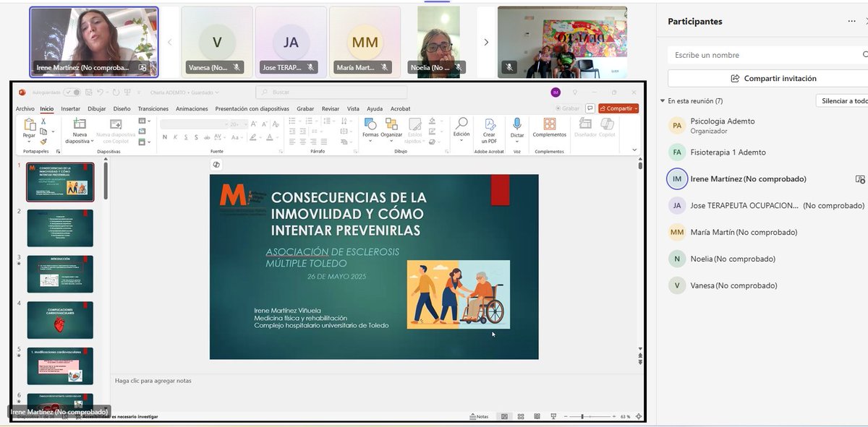
Task: Click the Cut scissors icon
Action: (x=44, y=121)
